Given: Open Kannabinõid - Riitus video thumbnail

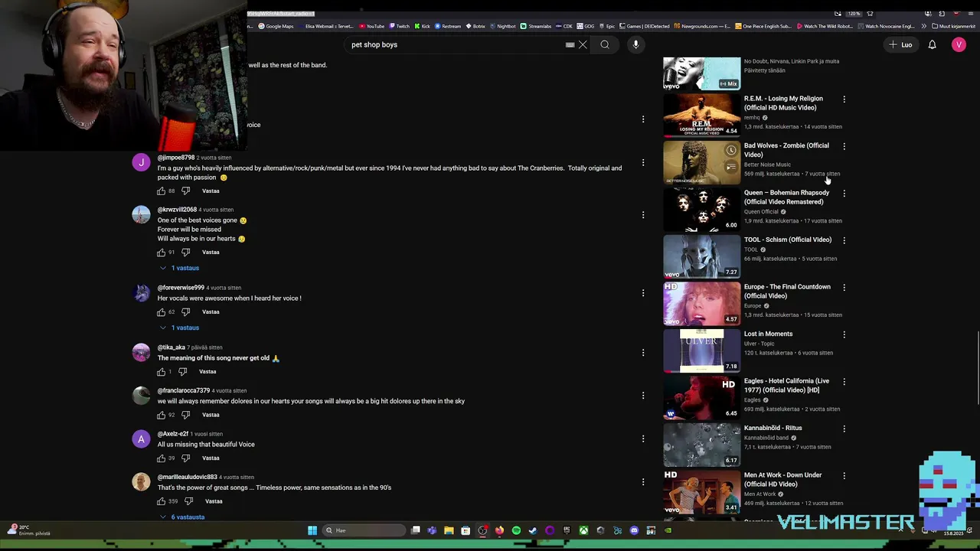Looking at the screenshot, I should click(x=701, y=445).
